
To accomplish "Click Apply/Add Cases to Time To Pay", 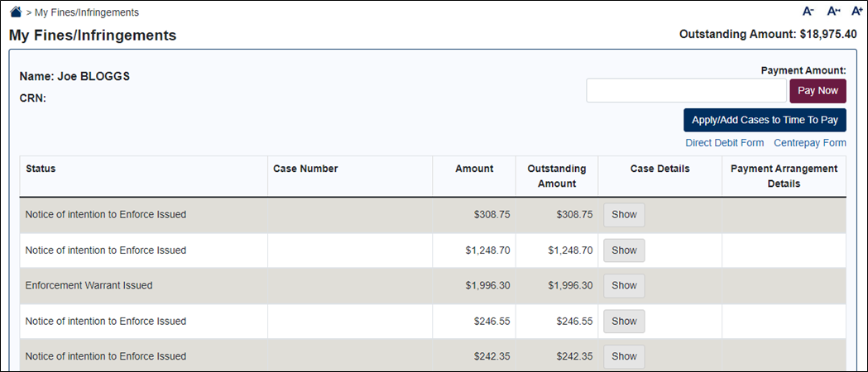I will [765, 120].
